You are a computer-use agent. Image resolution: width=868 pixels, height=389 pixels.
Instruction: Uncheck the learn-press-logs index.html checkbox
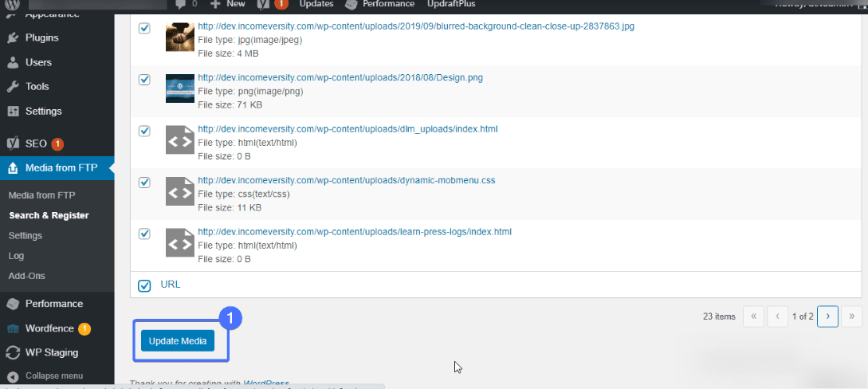coord(144,234)
